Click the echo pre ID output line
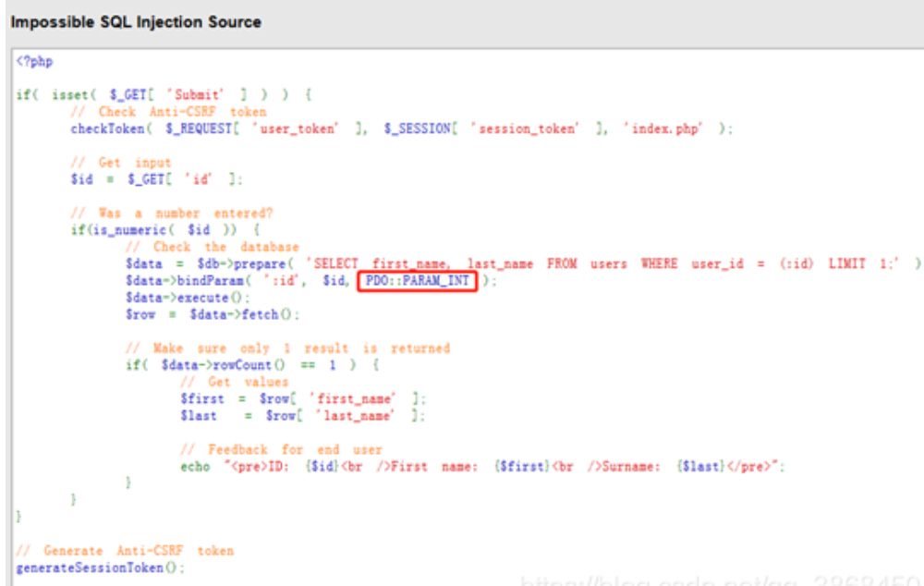 482,467
